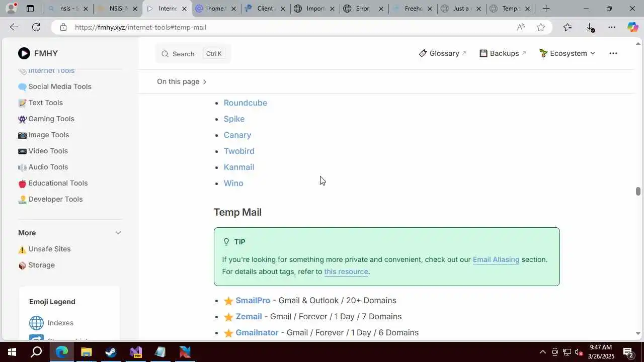Open Windows taskbar search

[x=36, y=352]
